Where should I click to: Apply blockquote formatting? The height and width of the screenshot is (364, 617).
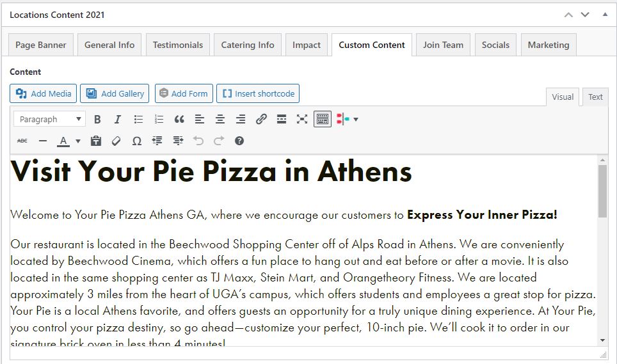pos(179,119)
